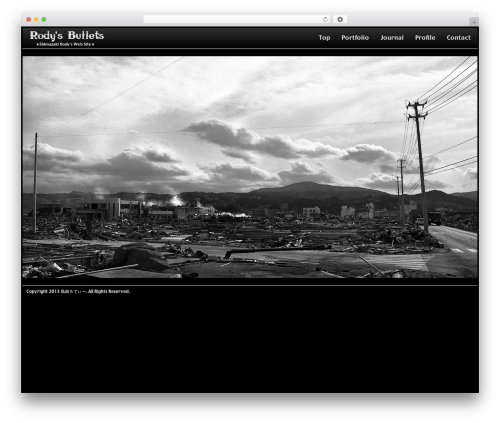Screen dimensions: 500x423
Task: Open the Portfolio page
Action: click(355, 38)
